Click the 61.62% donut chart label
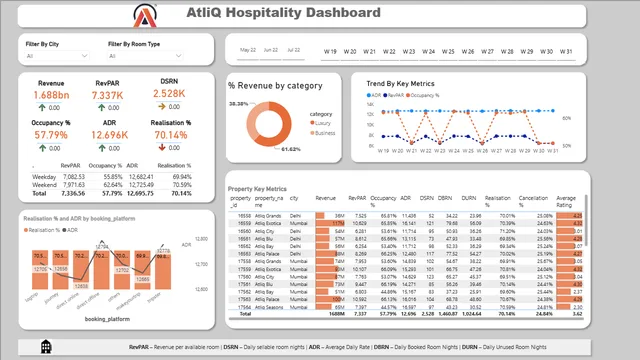 coord(291,149)
